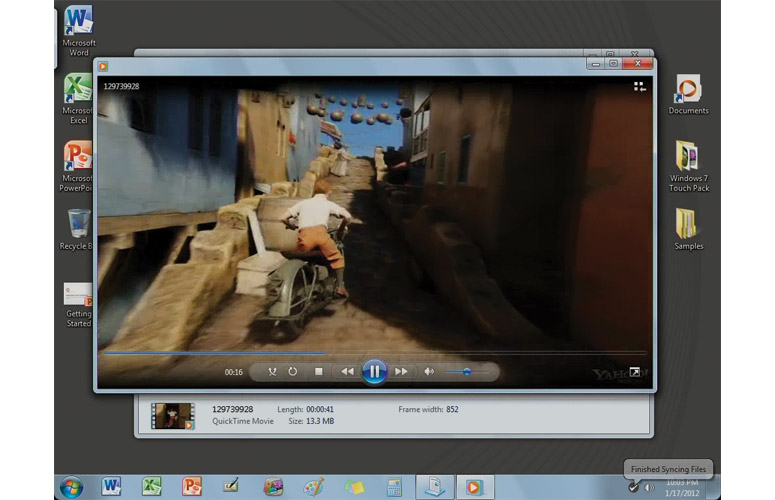This screenshot has height=500, width=775.
Task: Open the Windows Start menu
Action: coord(72,487)
